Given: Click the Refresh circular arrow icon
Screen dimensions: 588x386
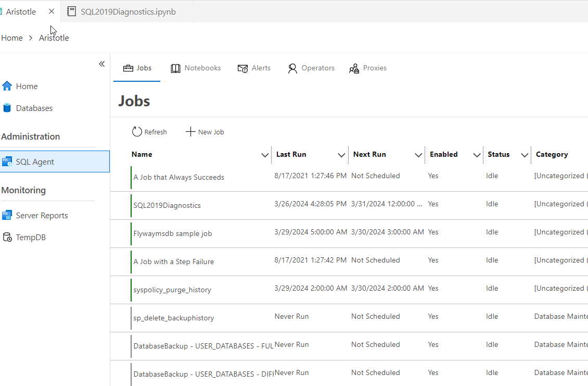Looking at the screenshot, I should [137, 132].
